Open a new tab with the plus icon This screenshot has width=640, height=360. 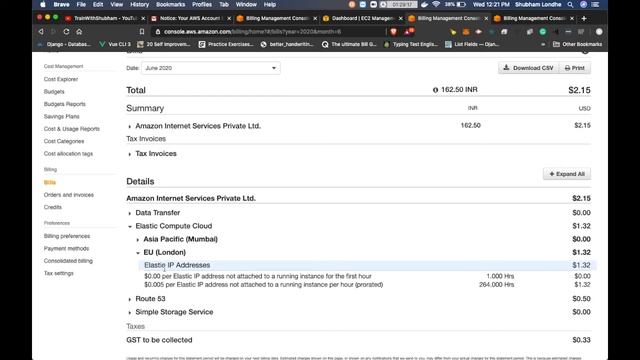click(584, 18)
